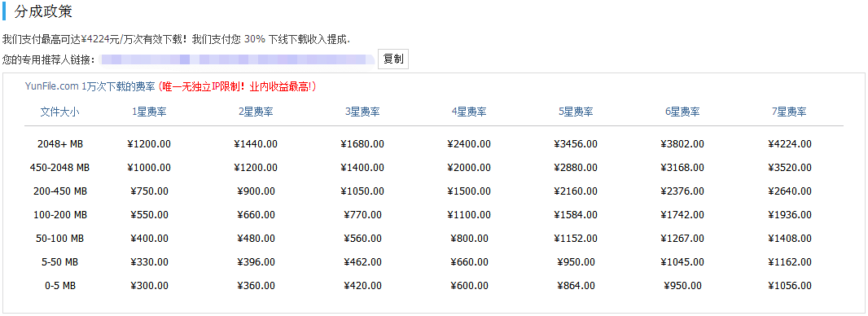868x316 pixels.
Task: Click the ¥1400.00 rate cell
Action: (x=362, y=168)
